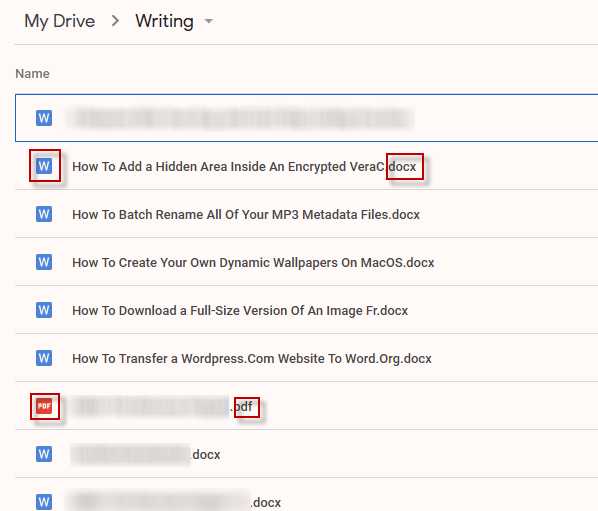Viewport: 598px width, 511px height.
Task: Select How To Download a Full-Size Version file
Action: 240,311
